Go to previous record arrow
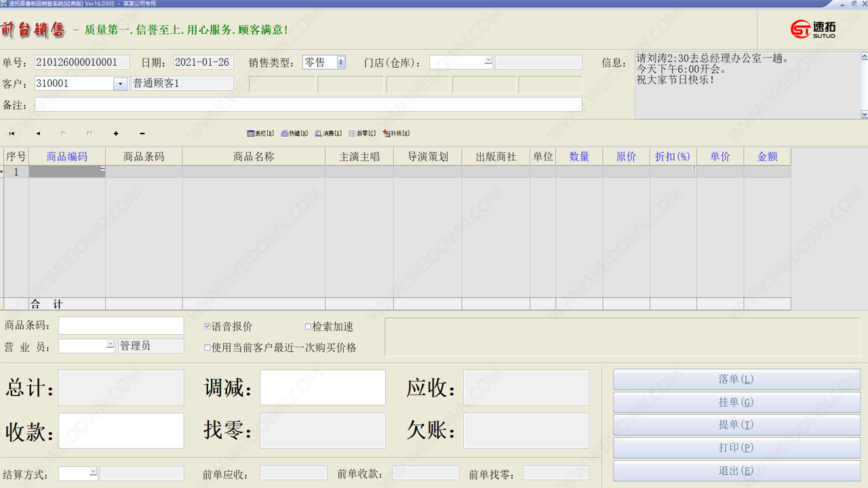868x488 pixels. click(x=38, y=134)
